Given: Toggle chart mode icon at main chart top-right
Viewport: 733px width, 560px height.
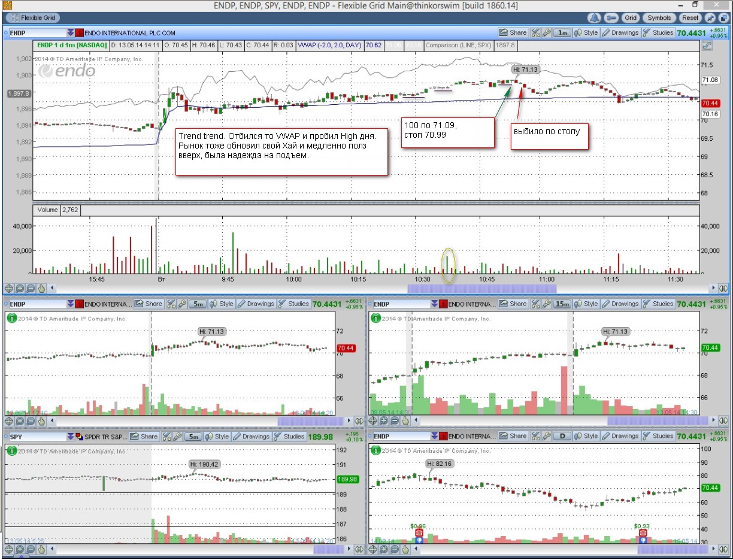Looking at the screenshot, I should [x=706, y=45].
